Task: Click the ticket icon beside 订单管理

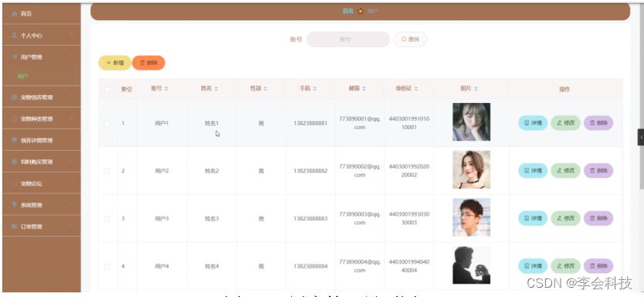Action: tap(15, 227)
